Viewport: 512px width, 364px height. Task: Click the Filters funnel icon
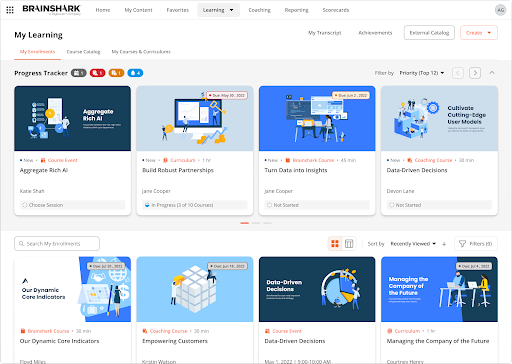(x=462, y=244)
